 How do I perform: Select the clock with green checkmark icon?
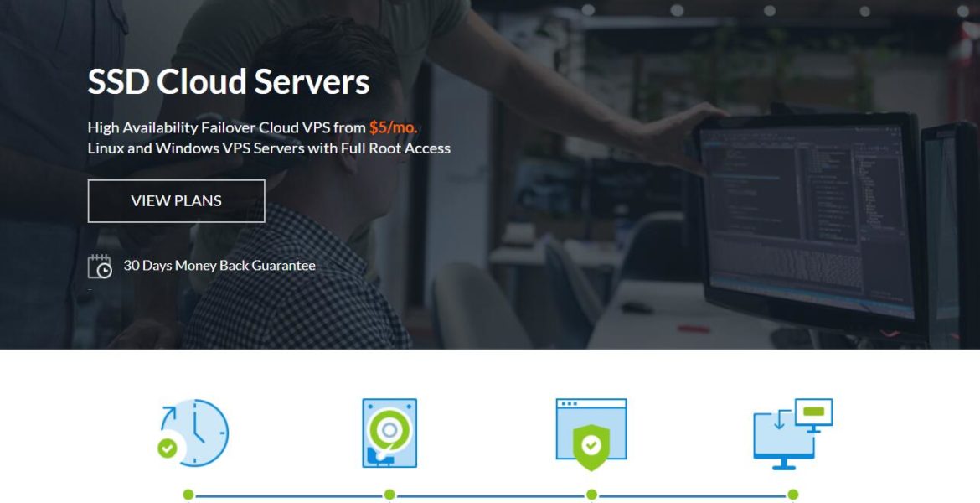pyautogui.click(x=193, y=433)
